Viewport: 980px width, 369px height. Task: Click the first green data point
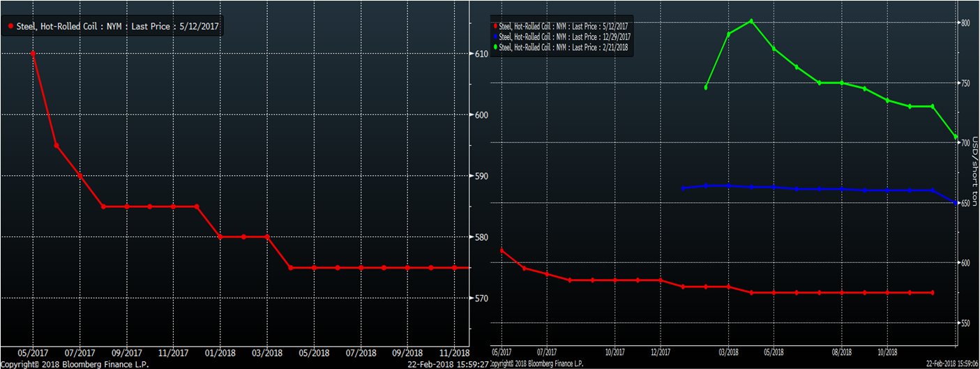(x=706, y=88)
